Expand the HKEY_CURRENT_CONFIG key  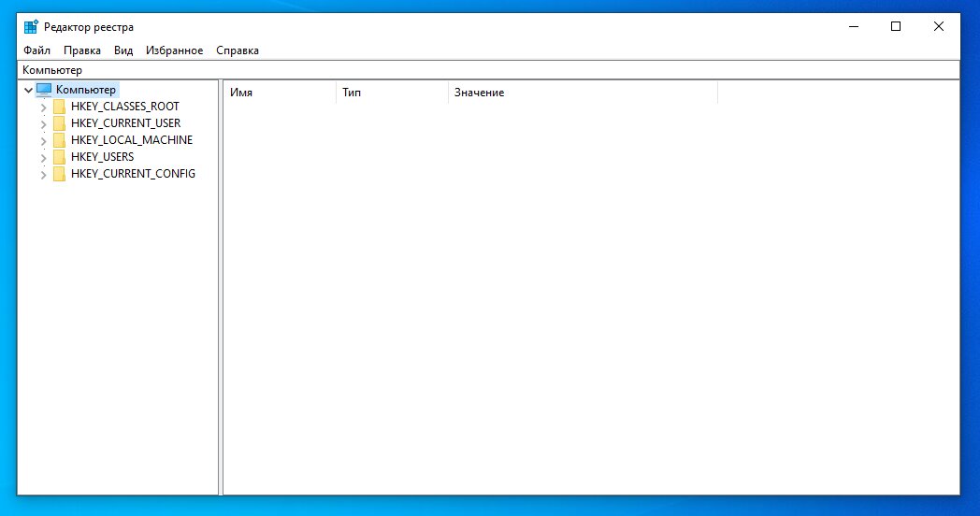click(43, 175)
